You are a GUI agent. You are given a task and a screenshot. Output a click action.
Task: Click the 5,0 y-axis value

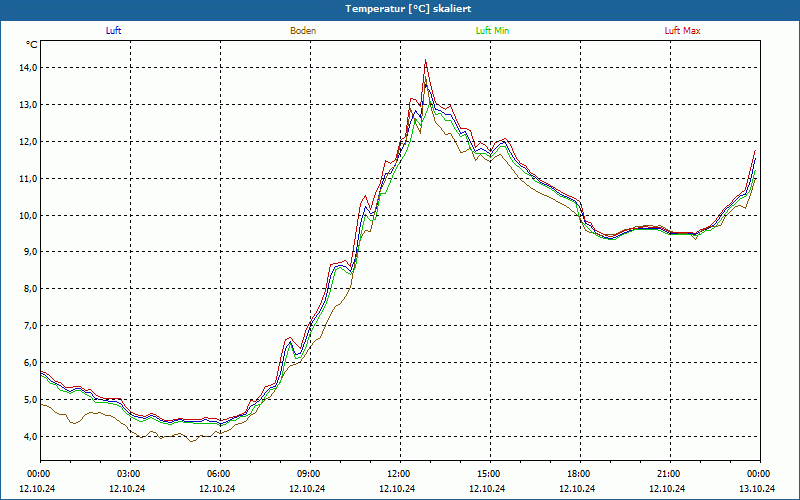coord(30,399)
